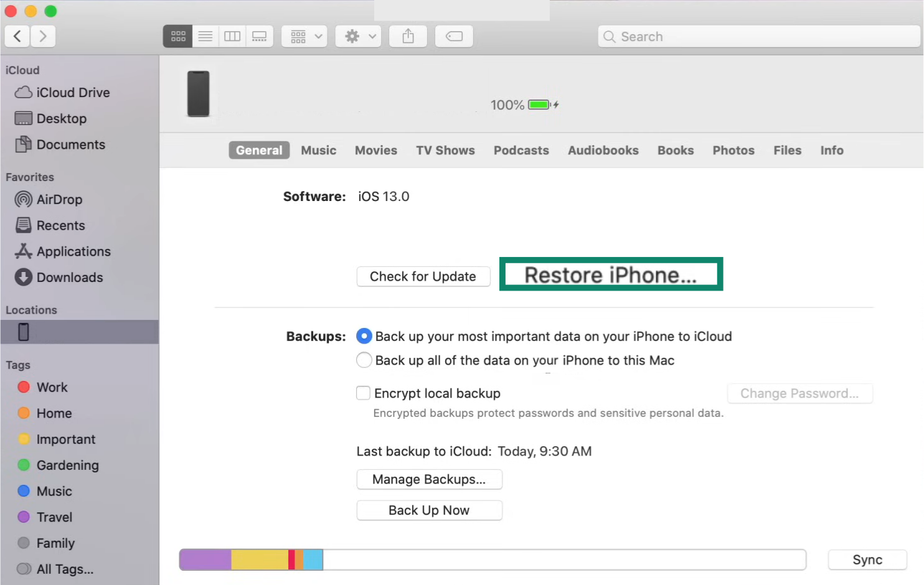This screenshot has height=585, width=924.
Task: Switch to list view in the toolbar
Action: click(x=205, y=36)
